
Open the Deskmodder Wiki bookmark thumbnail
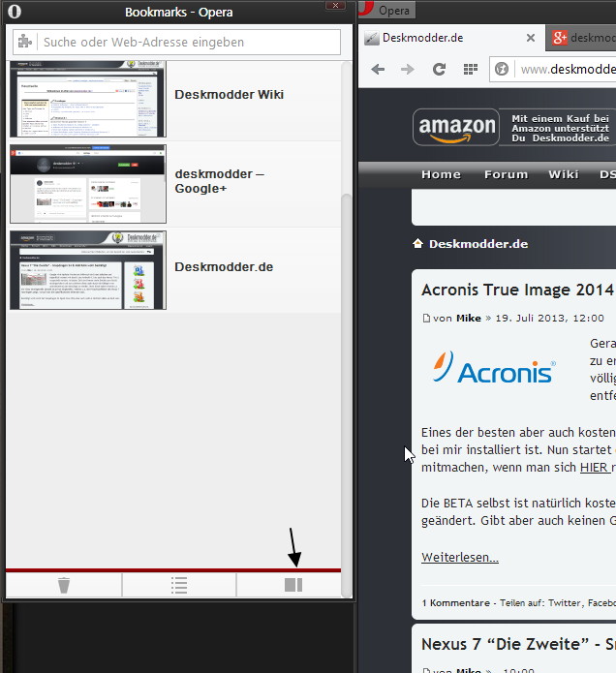point(88,99)
